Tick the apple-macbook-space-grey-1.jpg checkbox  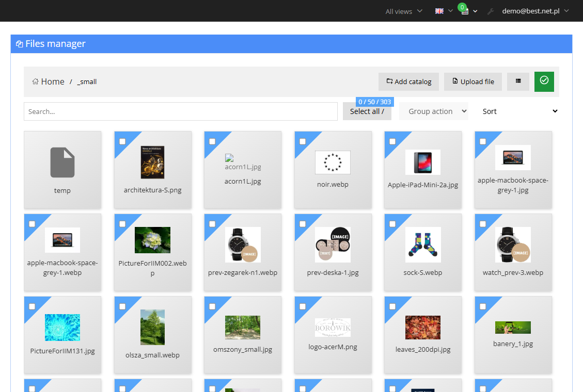pyautogui.click(x=483, y=141)
